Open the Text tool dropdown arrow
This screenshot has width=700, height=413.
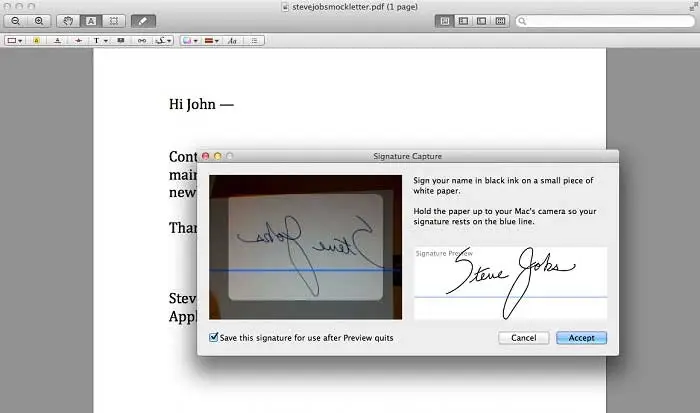[x=106, y=41]
